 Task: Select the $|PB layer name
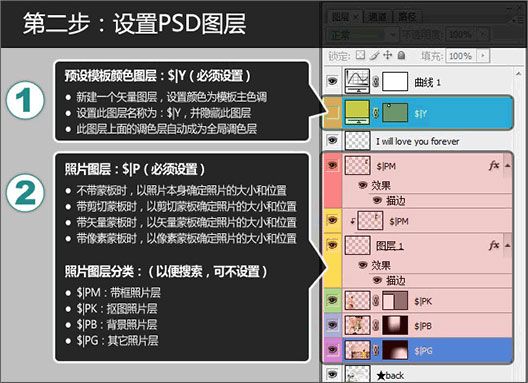pos(423,326)
